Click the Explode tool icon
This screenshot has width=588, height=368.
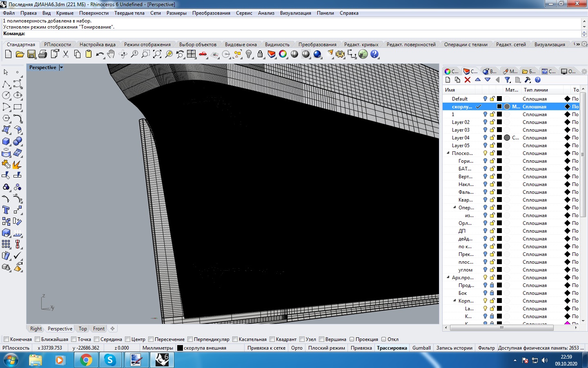click(x=18, y=164)
